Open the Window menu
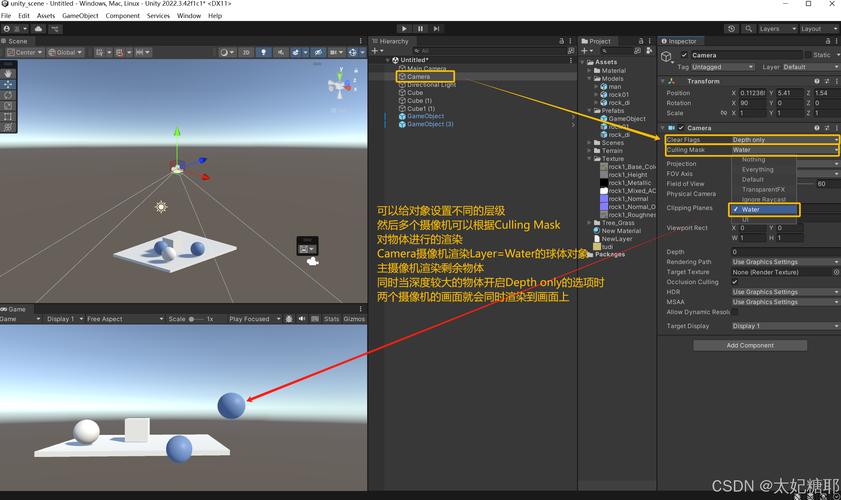 (189, 16)
